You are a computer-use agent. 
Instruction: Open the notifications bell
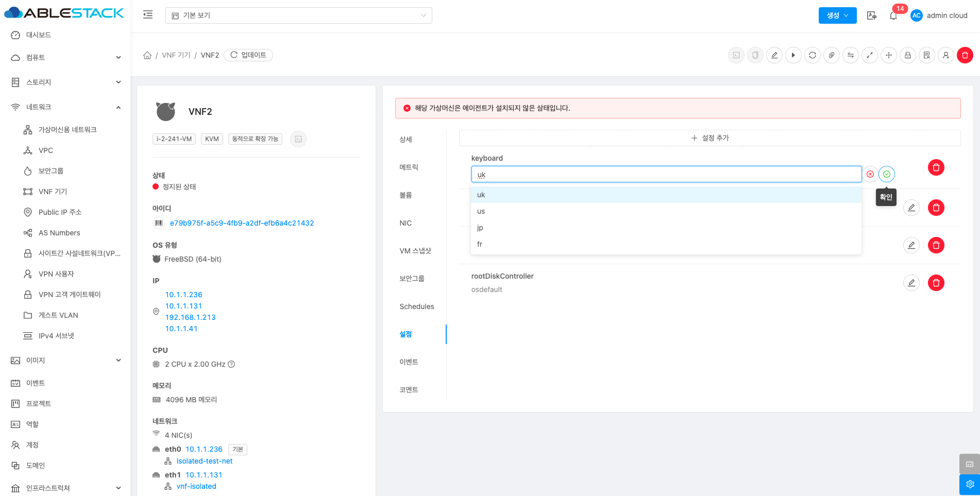[893, 15]
